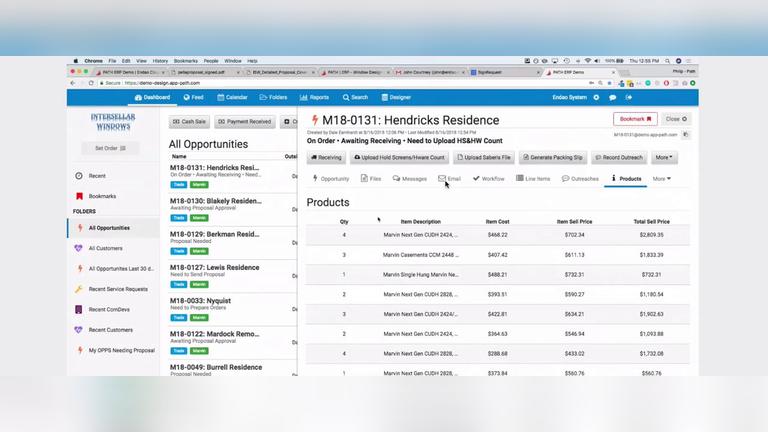768x432 pixels.
Task: Click the Marvin Single Hung product row
Action: pos(498,275)
